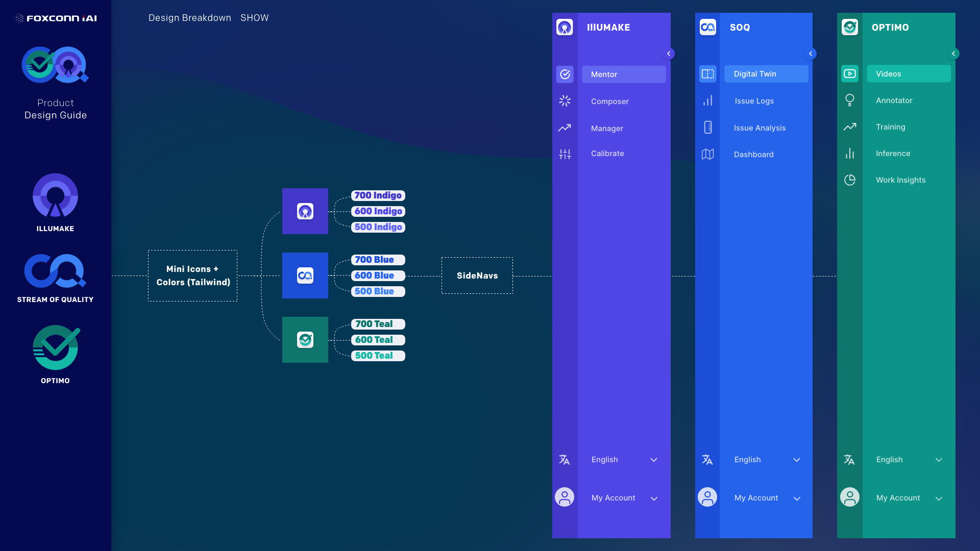Open the Annotator menu item
980x551 pixels.
[894, 101]
